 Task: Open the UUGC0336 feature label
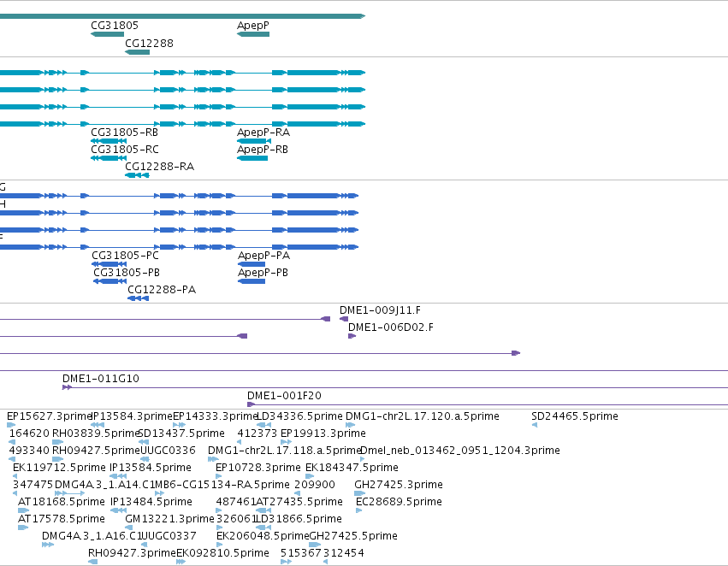(x=168, y=451)
